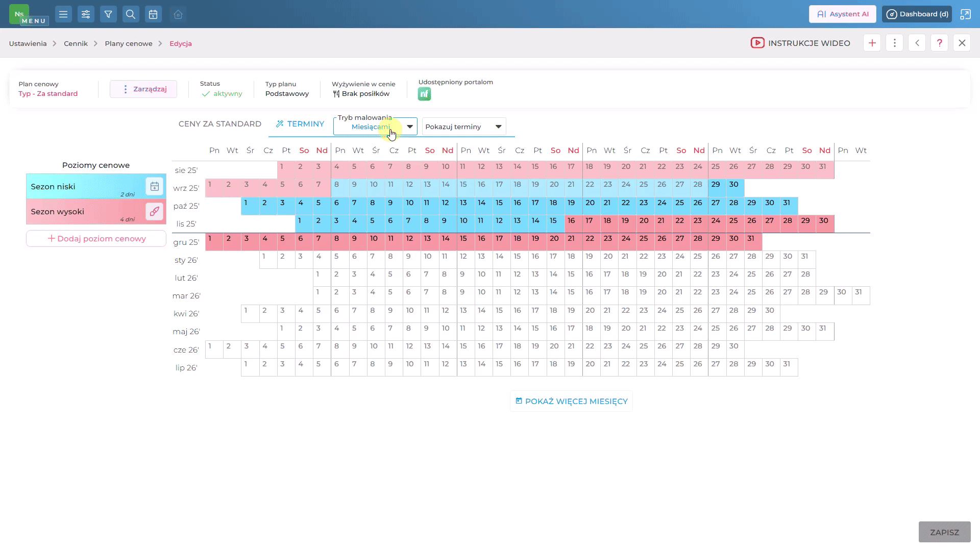Click the home icon in top bar

[x=178, y=14]
